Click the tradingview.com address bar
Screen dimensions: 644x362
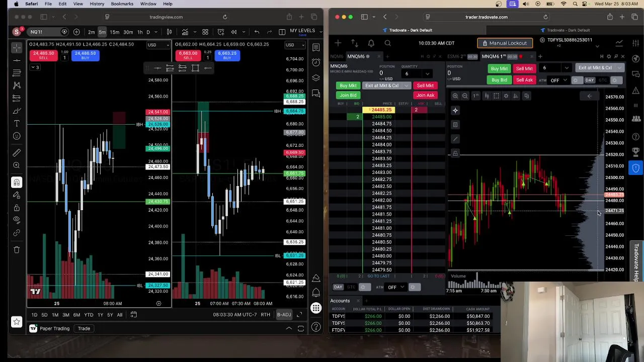[166, 17]
